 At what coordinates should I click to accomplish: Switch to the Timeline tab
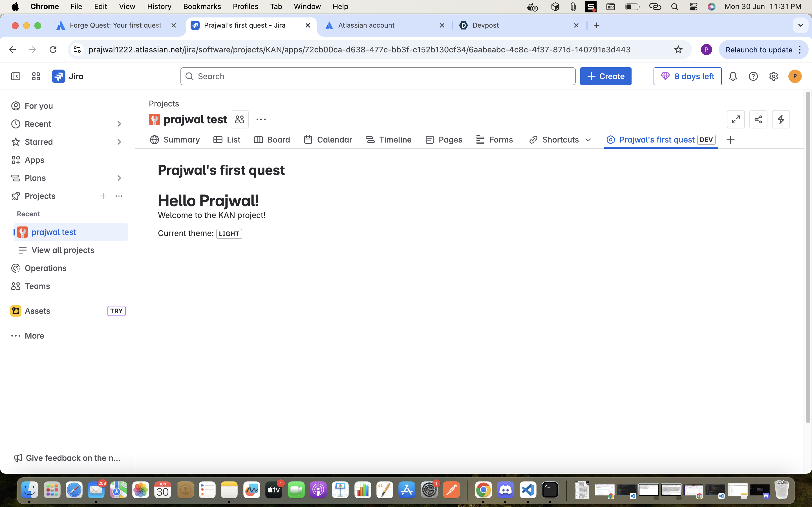tap(389, 140)
